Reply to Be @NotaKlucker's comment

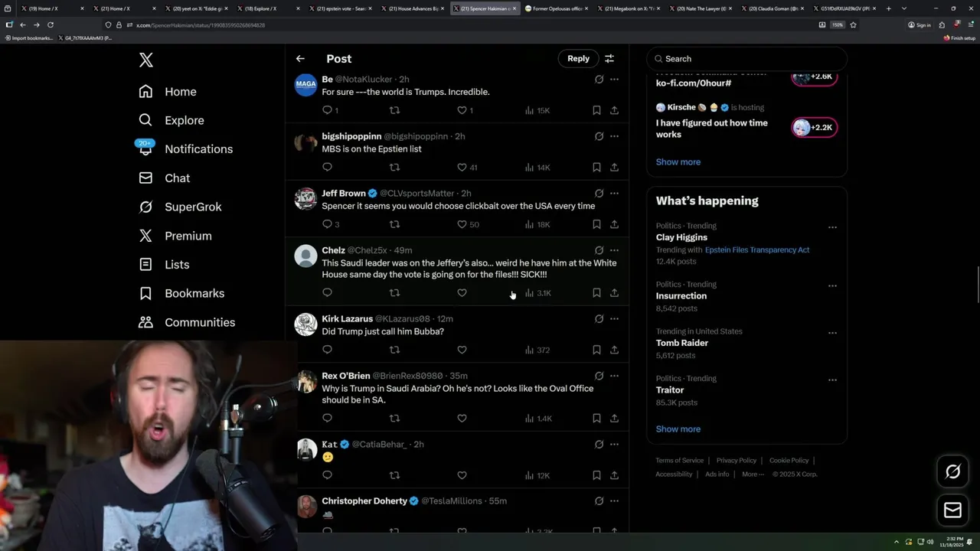click(327, 110)
